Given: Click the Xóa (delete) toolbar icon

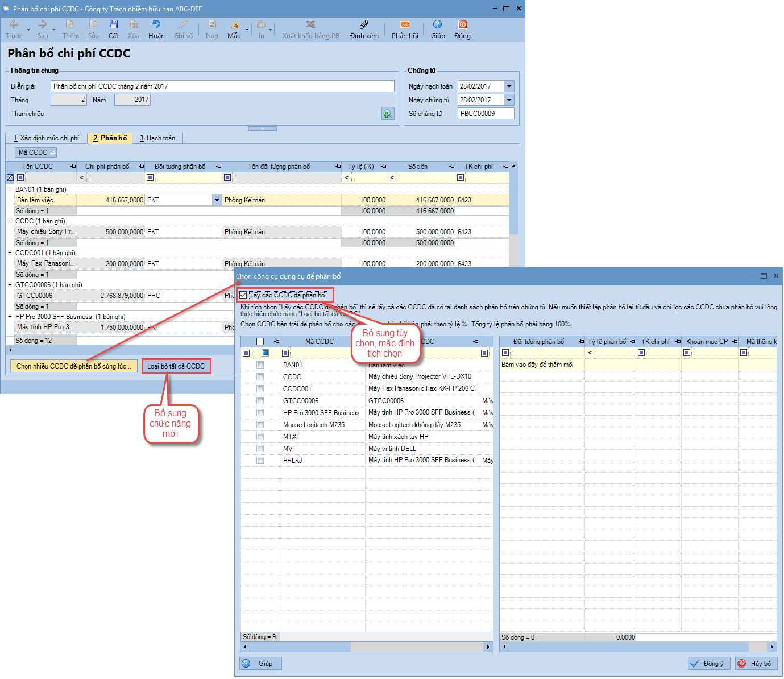Looking at the screenshot, I should click(x=134, y=24).
